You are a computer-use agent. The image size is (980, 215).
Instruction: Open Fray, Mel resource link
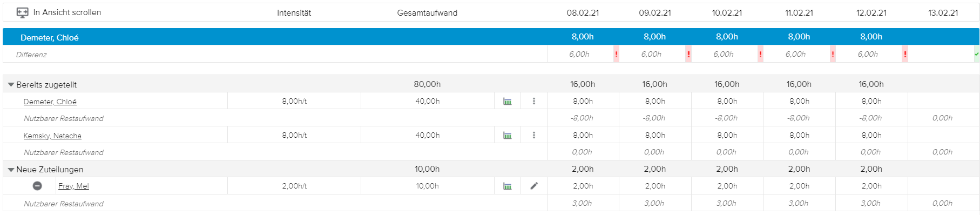73,186
